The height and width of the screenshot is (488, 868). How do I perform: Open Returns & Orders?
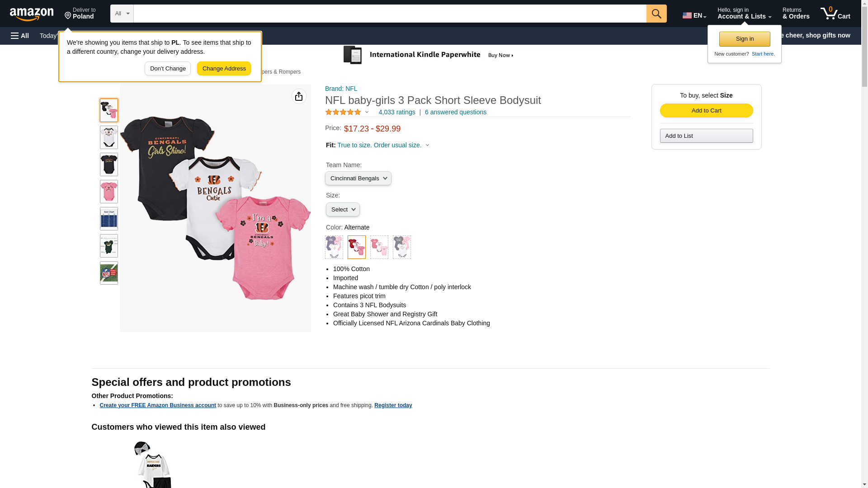796,14
